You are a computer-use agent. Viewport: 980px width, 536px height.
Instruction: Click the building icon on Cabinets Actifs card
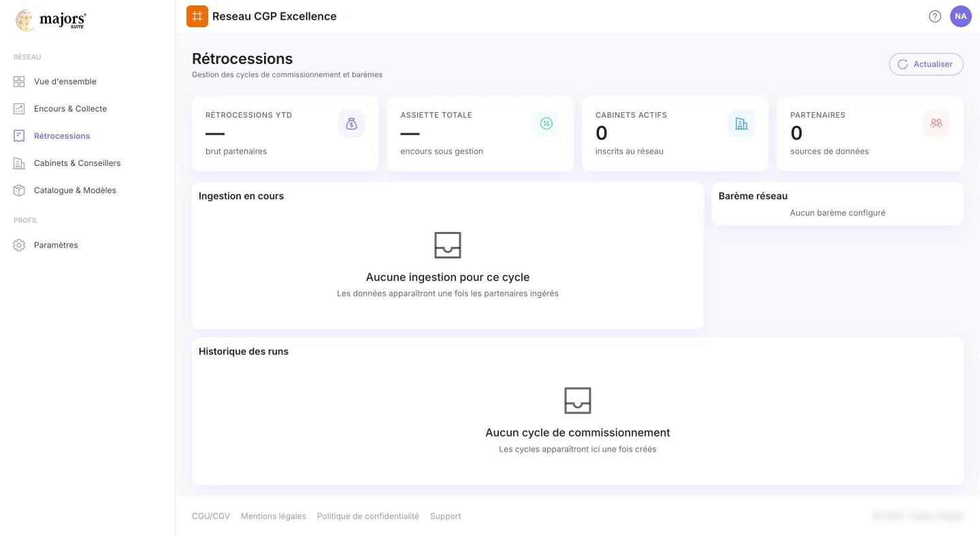741,124
